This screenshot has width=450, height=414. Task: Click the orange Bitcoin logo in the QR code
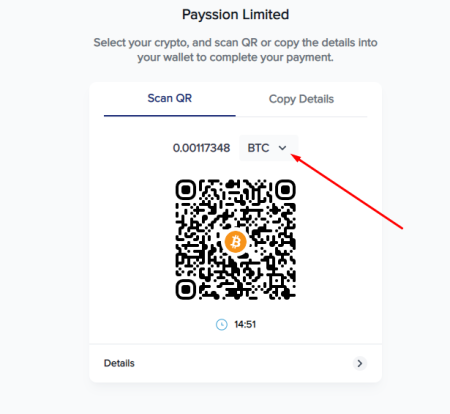235,242
